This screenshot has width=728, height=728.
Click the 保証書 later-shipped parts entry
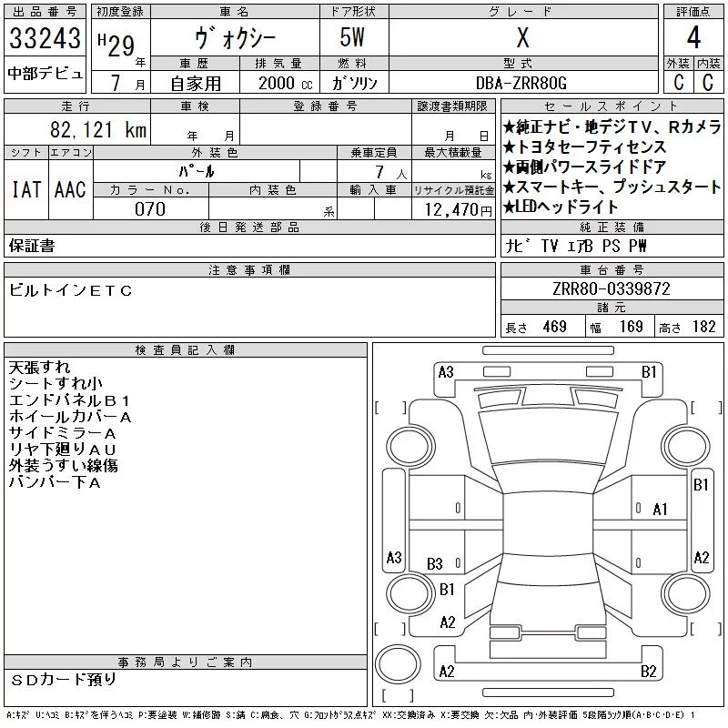click(32, 246)
